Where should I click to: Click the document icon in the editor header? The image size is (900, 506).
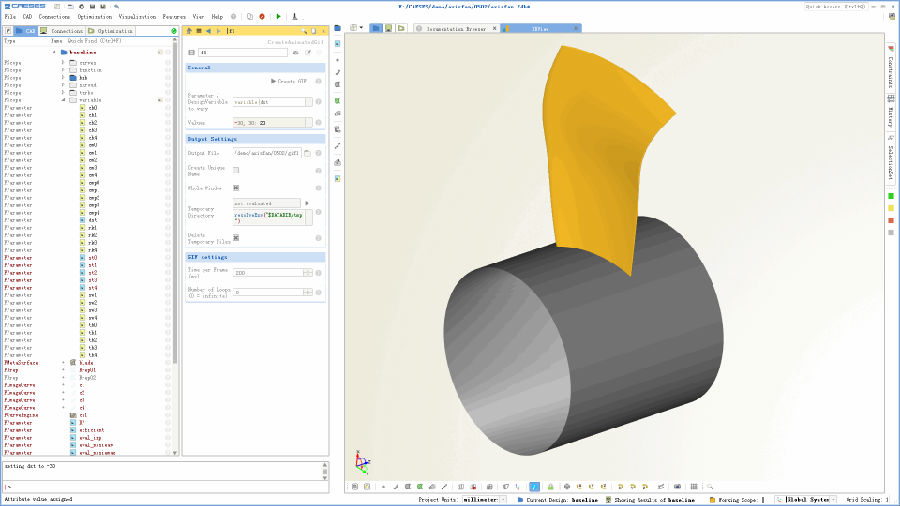313,31
